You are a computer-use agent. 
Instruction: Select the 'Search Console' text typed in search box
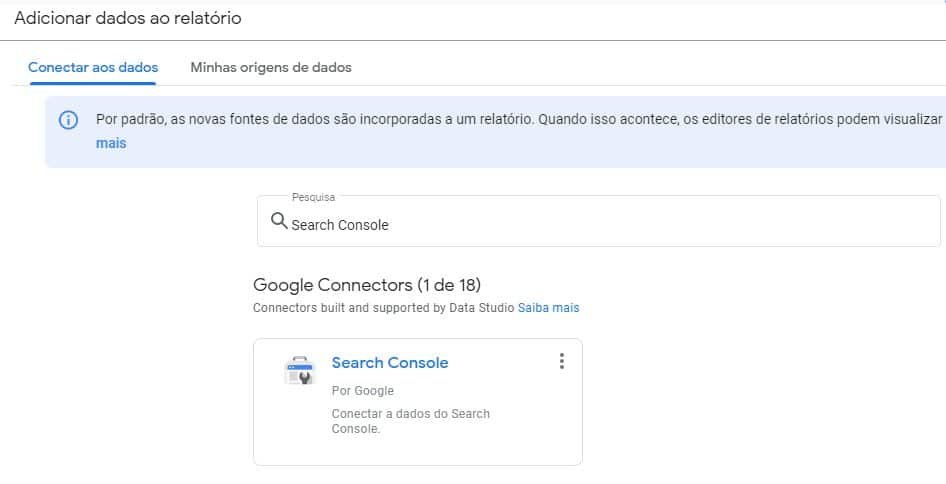[x=340, y=225]
